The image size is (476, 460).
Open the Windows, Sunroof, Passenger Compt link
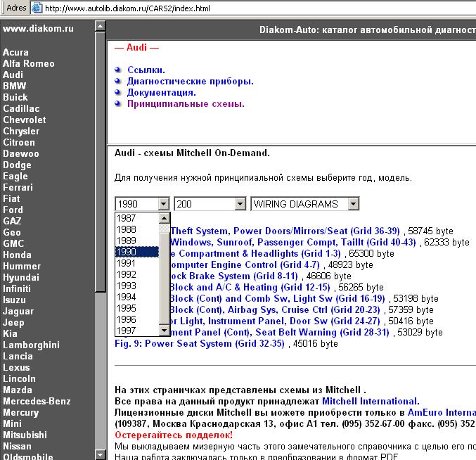click(293, 242)
